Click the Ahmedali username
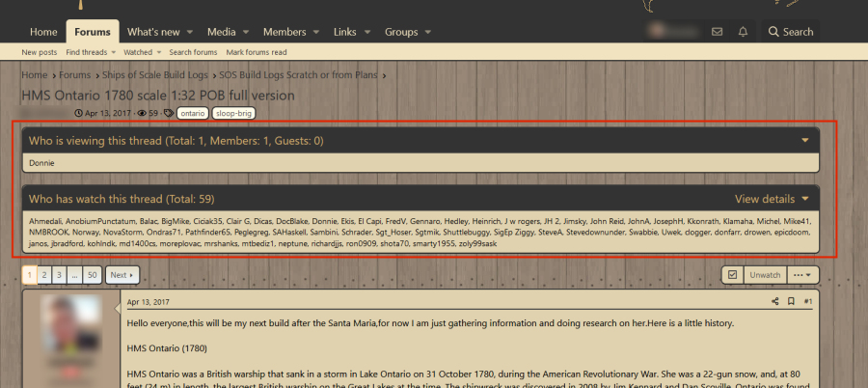 pos(45,221)
